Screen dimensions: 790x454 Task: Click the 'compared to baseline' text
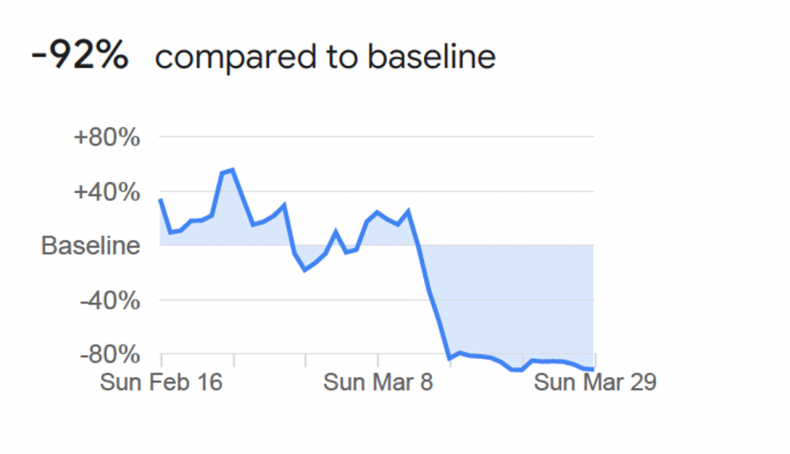click(325, 56)
